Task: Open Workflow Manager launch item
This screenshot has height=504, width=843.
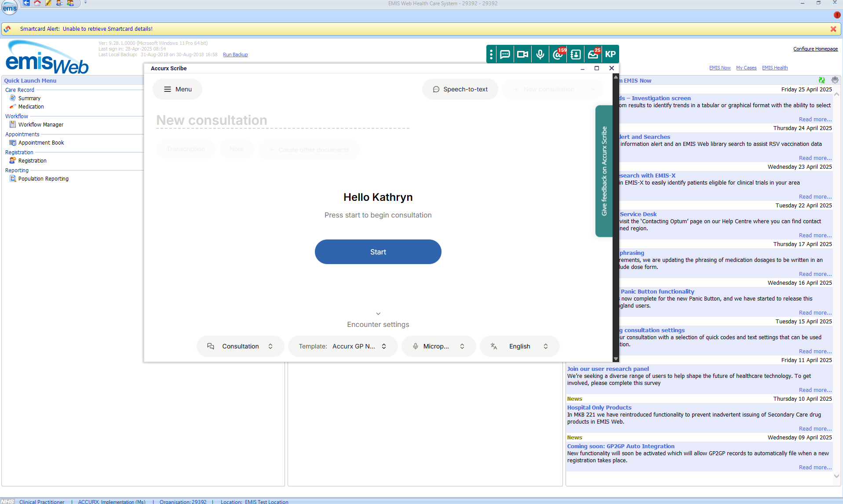Action: [x=40, y=125]
